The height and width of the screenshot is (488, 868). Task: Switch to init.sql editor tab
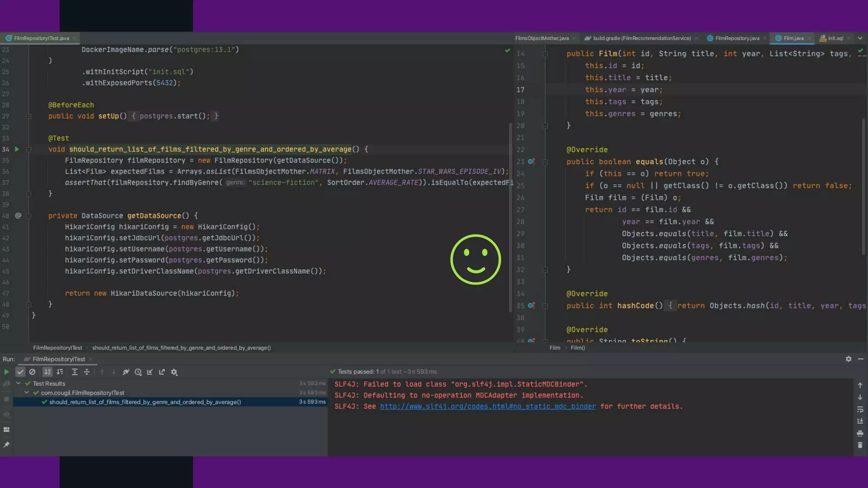point(835,38)
